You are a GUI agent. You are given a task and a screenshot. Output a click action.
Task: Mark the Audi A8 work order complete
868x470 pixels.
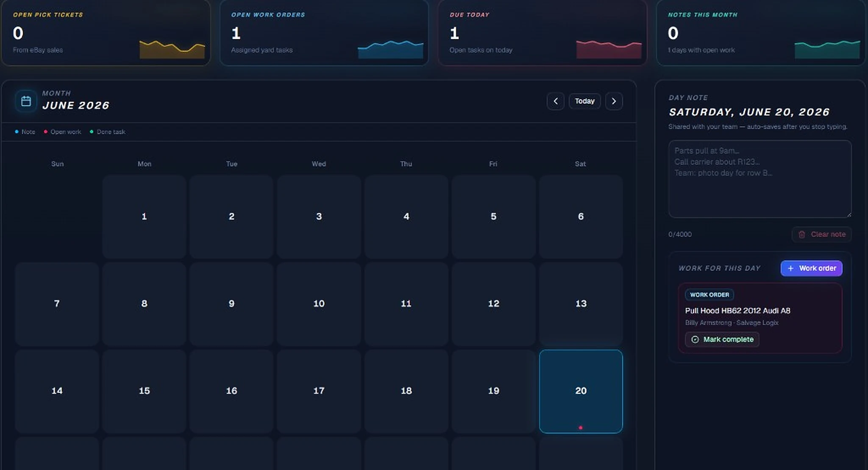(722, 339)
